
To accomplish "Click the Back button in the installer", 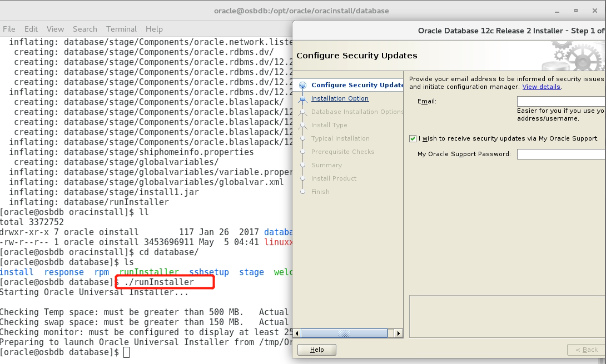I will pos(587,350).
